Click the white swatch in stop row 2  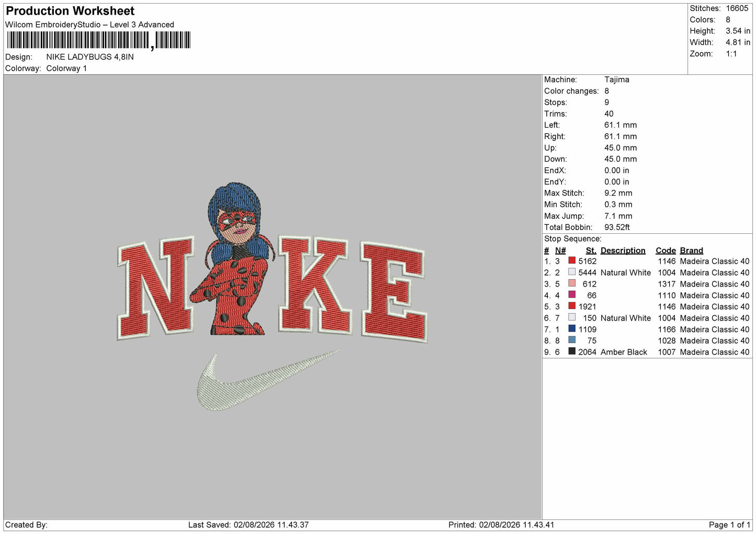(572, 272)
